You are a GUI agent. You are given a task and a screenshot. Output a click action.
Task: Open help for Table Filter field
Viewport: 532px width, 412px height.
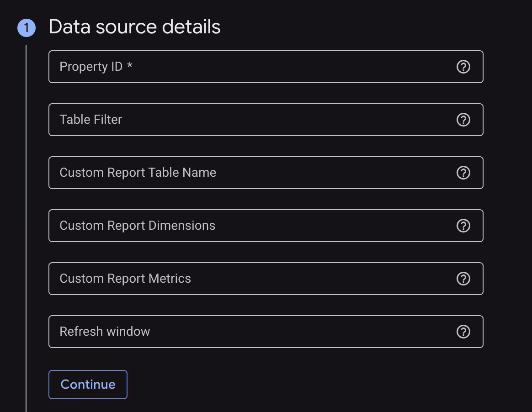point(463,120)
